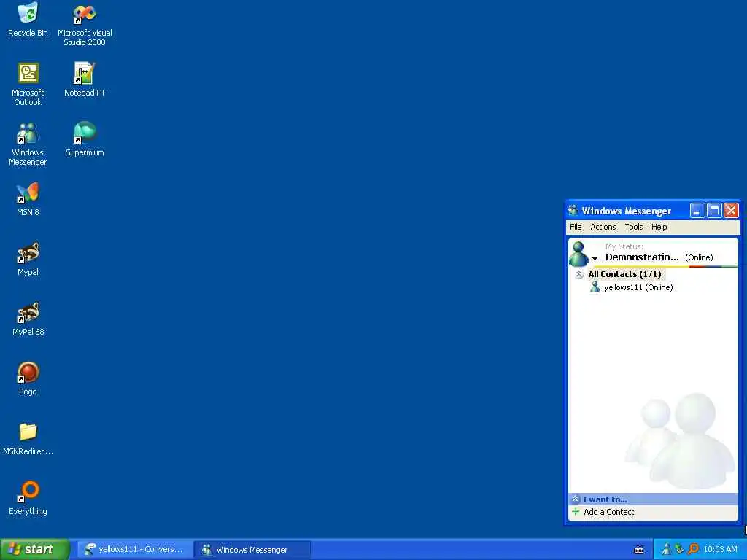747x560 pixels.
Task: Click the yellows111 contact buddy icon
Action: [595, 287]
